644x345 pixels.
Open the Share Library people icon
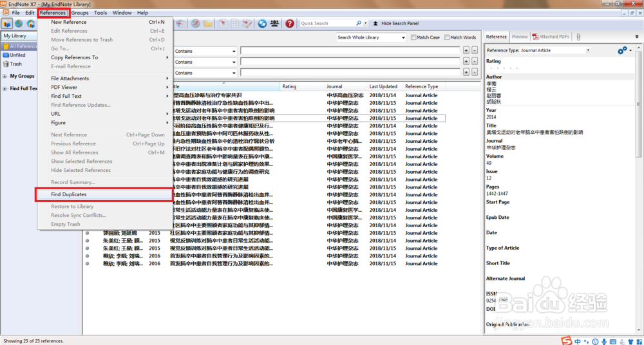click(x=274, y=23)
